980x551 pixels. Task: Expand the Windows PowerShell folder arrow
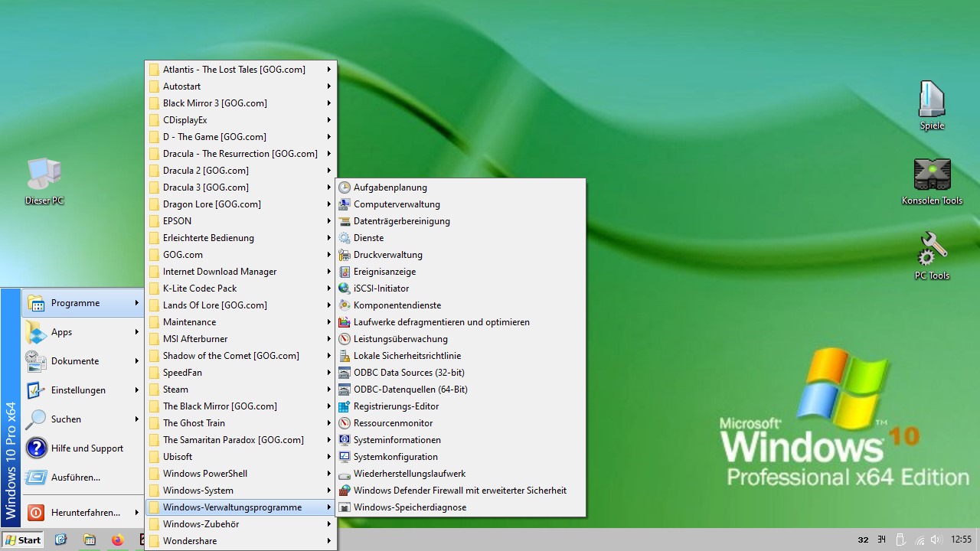(x=329, y=474)
